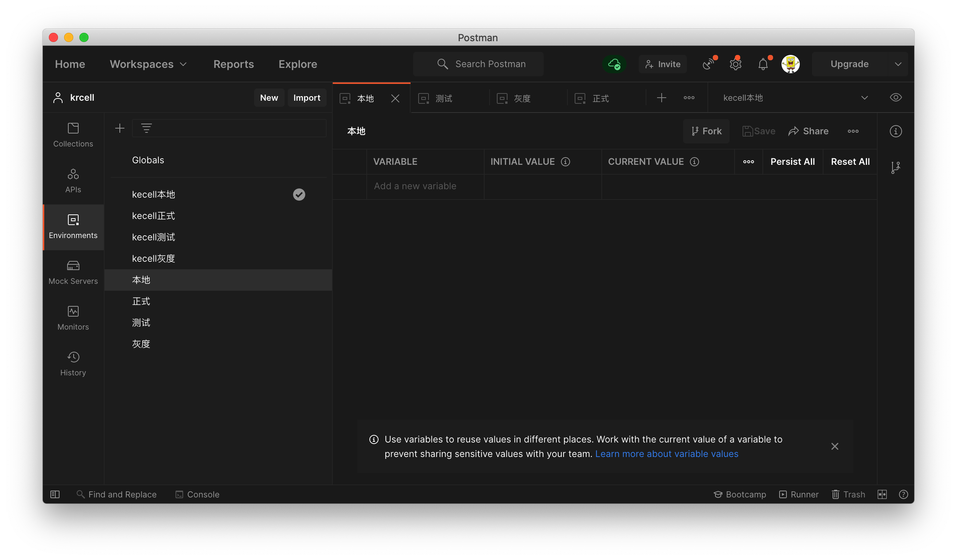Click the Upgrade button
Viewport: 957px width, 560px height.
pos(849,64)
